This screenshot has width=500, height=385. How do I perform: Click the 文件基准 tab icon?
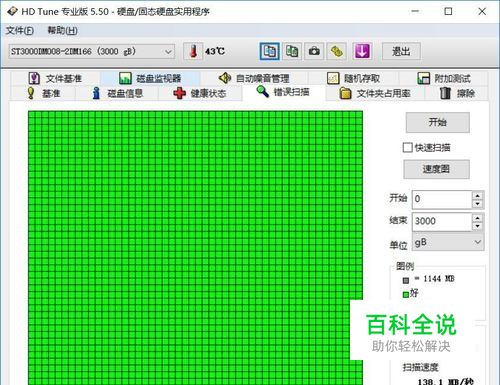[x=34, y=78]
